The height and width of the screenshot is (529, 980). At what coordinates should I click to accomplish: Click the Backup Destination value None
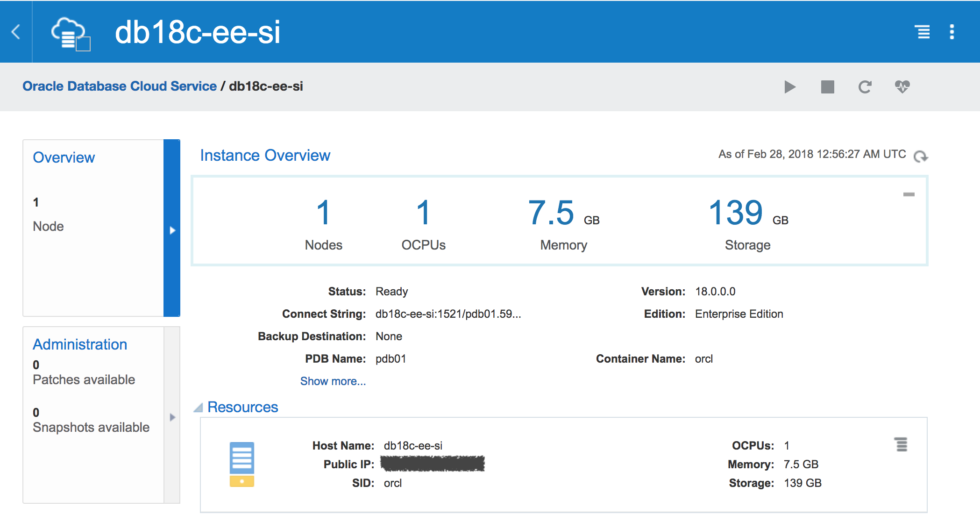[x=389, y=336]
